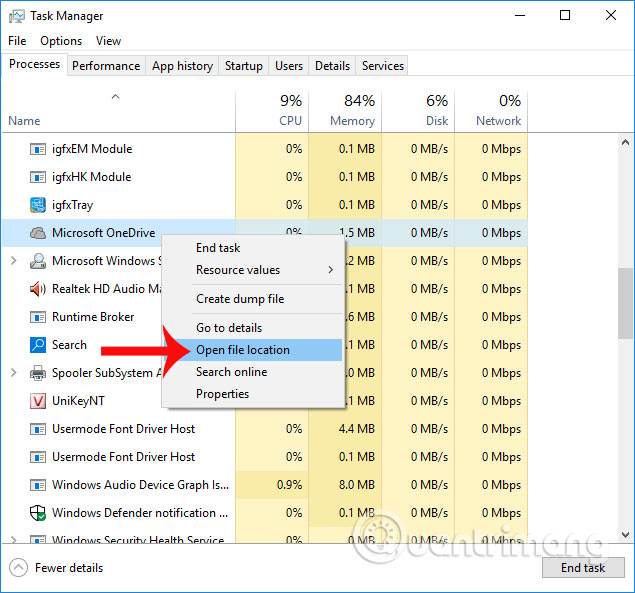Select the igfxEM Module row name
This screenshot has width=635, height=593.
pyautogui.click(x=92, y=149)
